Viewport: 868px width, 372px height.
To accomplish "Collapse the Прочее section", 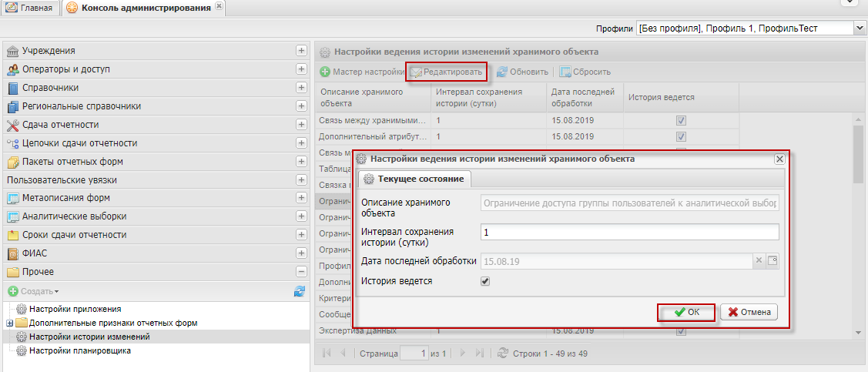I will click(301, 272).
